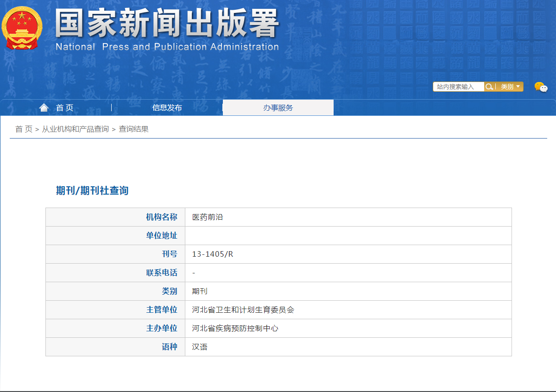Viewport: 556px width, 392px height.
Task: Open the 信息发布 navigation menu item
Action: [167, 108]
